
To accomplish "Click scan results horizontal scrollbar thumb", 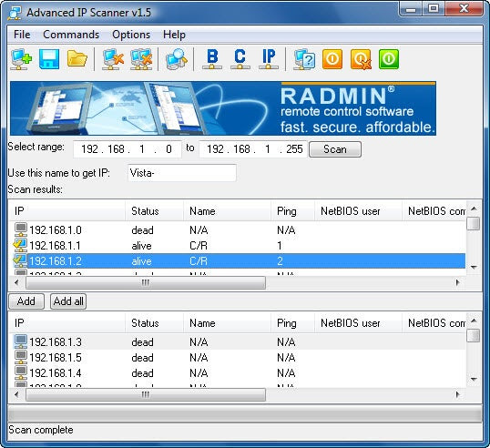I will [146, 282].
